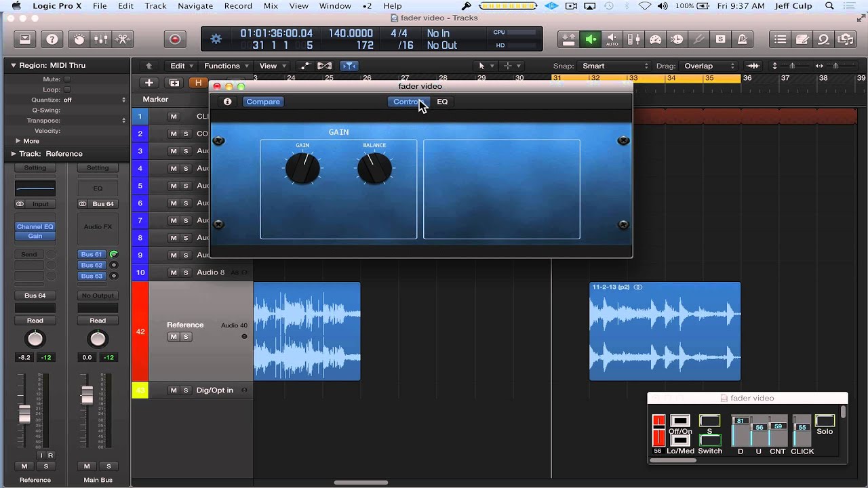Screen dimensions: 868x488
Task: Open media Browsers button
Action: coord(846,39)
